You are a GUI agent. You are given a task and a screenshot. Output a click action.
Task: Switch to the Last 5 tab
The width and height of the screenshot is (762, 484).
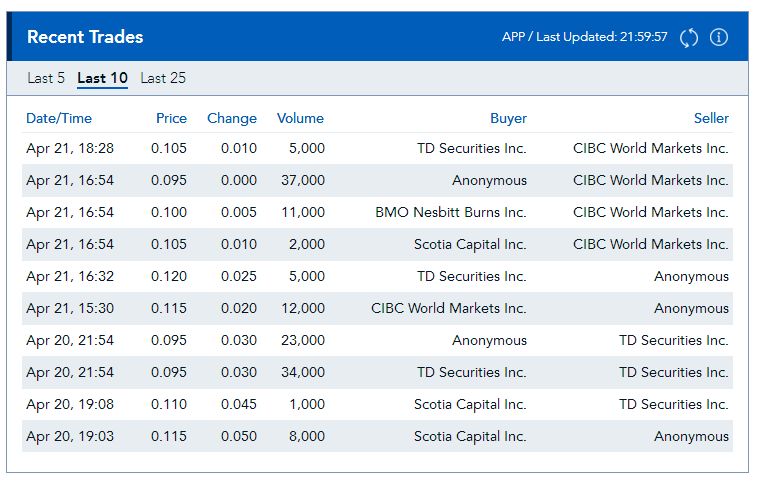tap(46, 78)
